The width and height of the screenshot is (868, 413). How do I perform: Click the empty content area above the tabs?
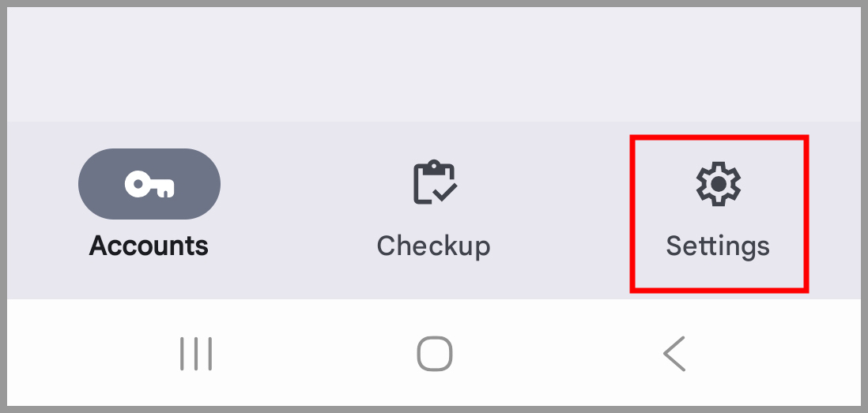pyautogui.click(x=434, y=64)
